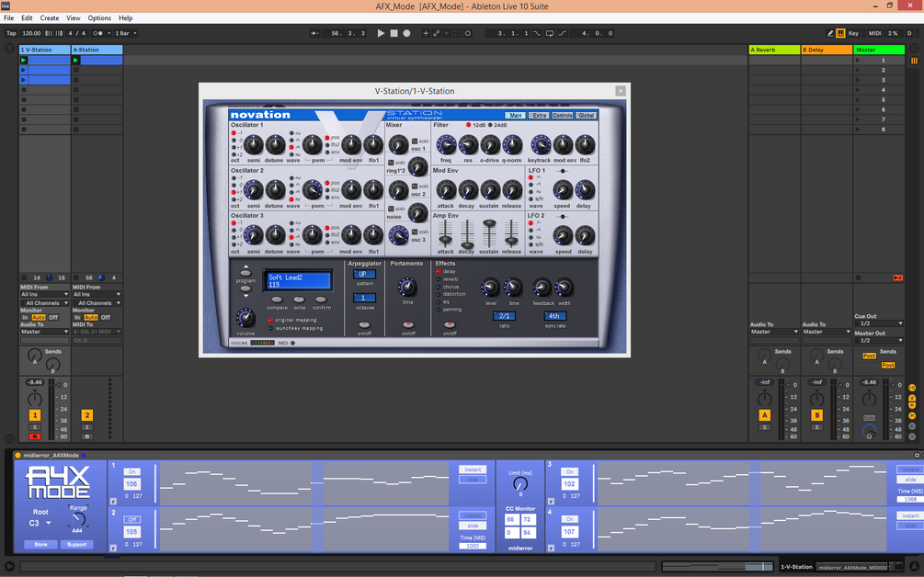The height and width of the screenshot is (577, 924).
Task: Click the delay sync rate 4th display
Action: (554, 316)
